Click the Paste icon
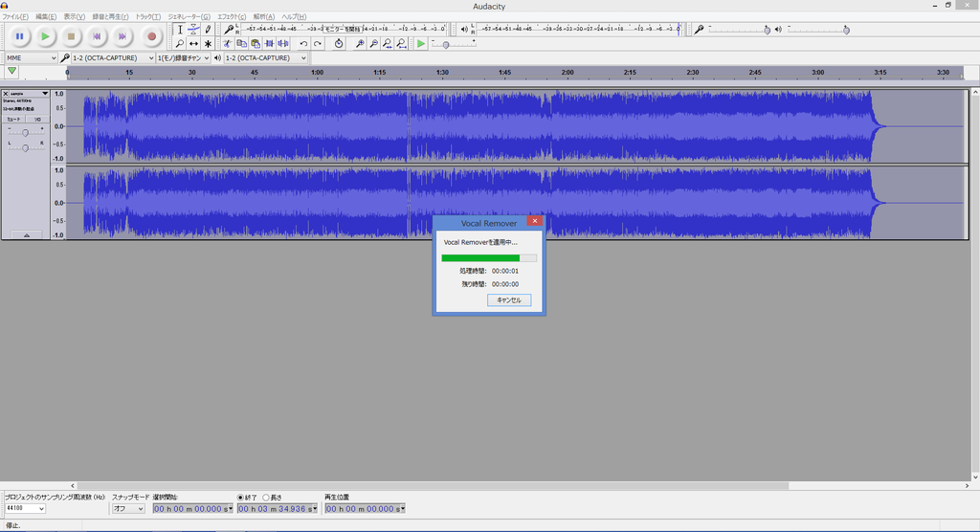Image resolution: width=980 pixels, height=532 pixels. (256, 44)
